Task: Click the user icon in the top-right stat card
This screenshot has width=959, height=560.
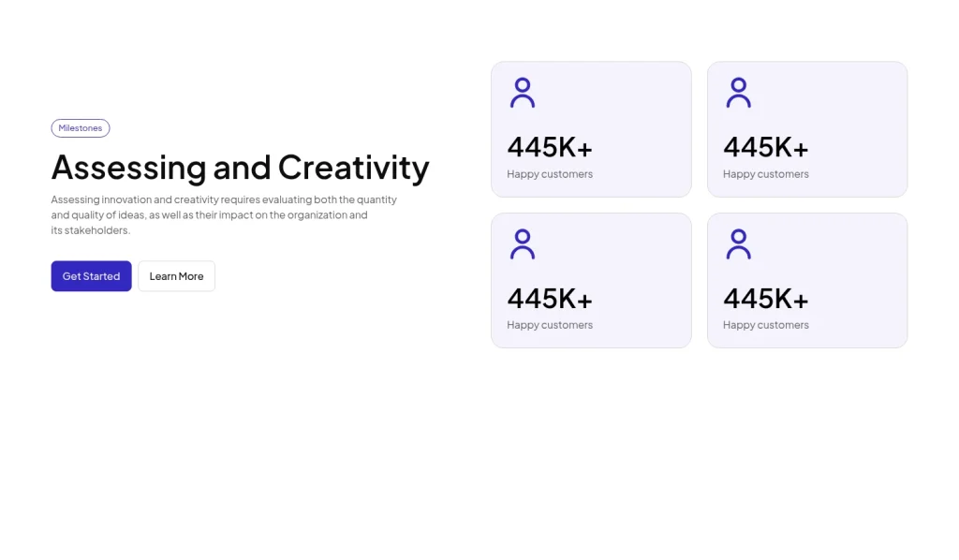Action: 738,92
